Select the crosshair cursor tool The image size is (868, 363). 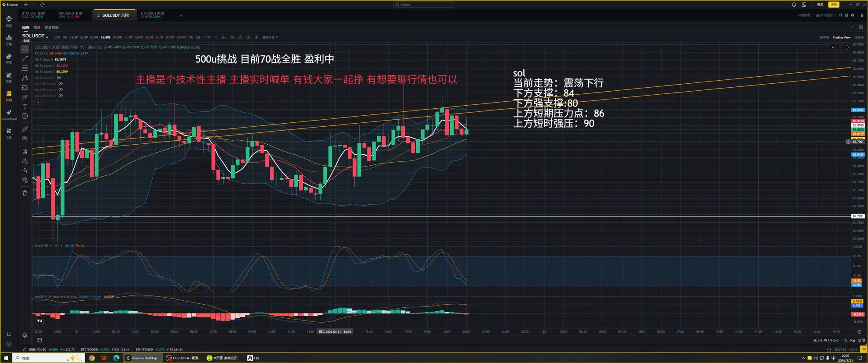point(25,49)
